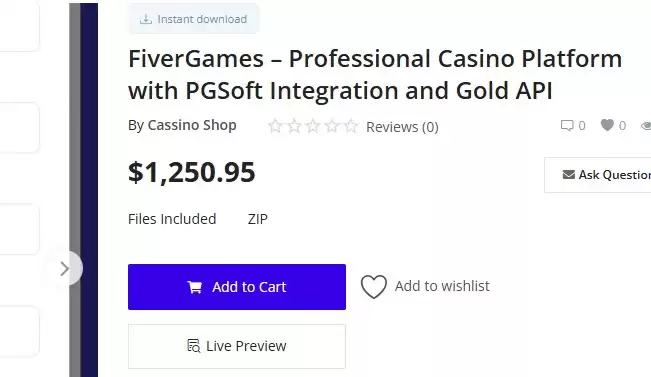This screenshot has width=651, height=377.
Task: Open the Reviews (0) link
Action: pos(402,127)
